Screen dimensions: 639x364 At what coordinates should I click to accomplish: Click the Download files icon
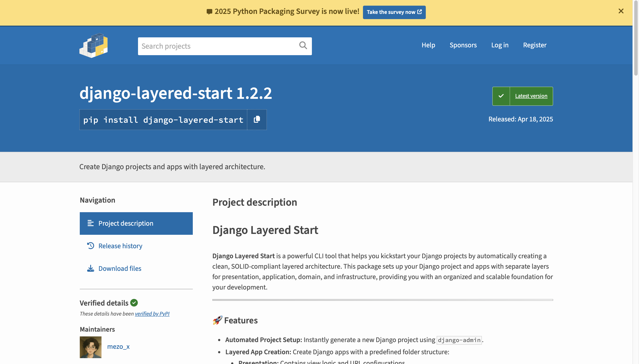coord(90,268)
